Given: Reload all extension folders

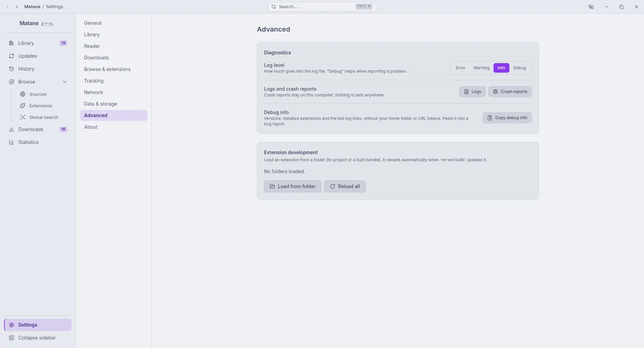Looking at the screenshot, I should [x=345, y=186].
